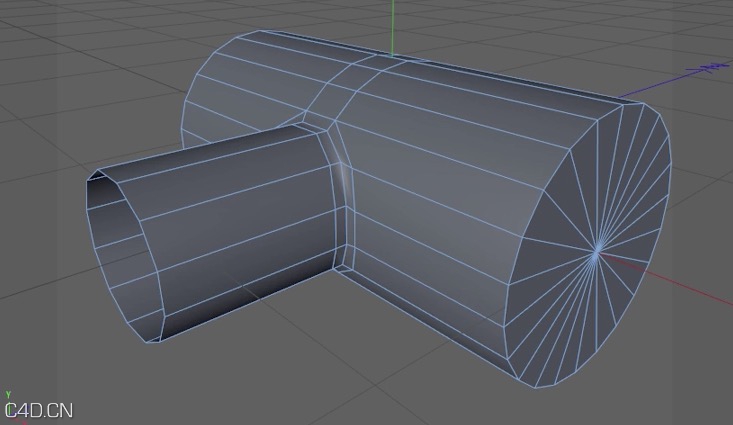This screenshot has width=733, height=425.
Task: Click the center vertex of the large cylinder cap
Action: pyautogui.click(x=596, y=253)
